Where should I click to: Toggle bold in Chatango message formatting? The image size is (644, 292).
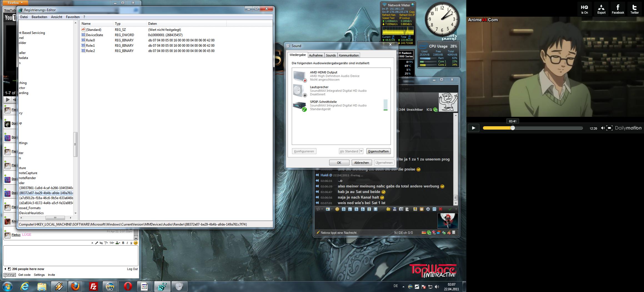point(123,243)
